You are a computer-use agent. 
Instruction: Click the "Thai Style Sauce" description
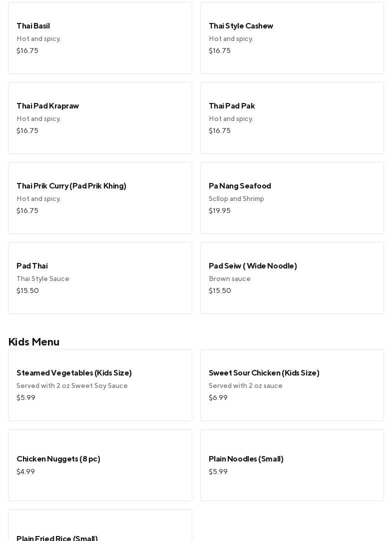pyautogui.click(x=43, y=279)
